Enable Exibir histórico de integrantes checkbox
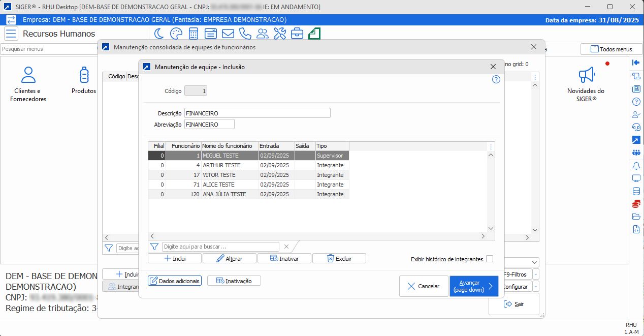This screenshot has height=336, width=644. click(x=490, y=259)
